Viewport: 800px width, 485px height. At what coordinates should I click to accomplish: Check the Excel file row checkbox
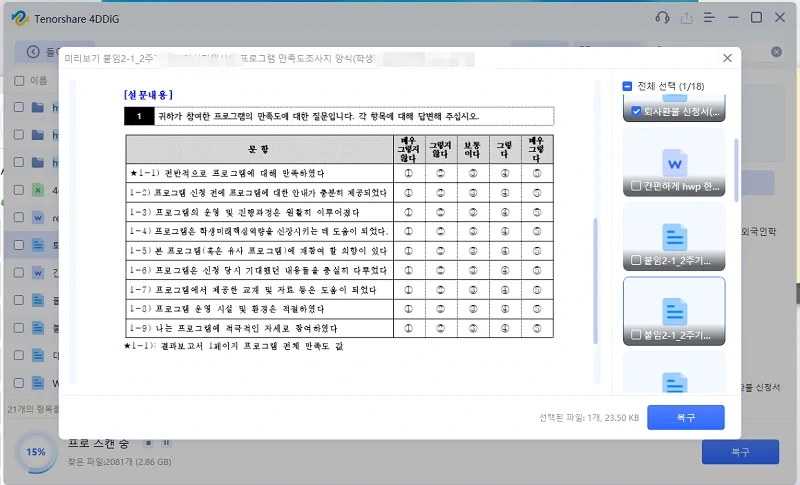(19, 190)
